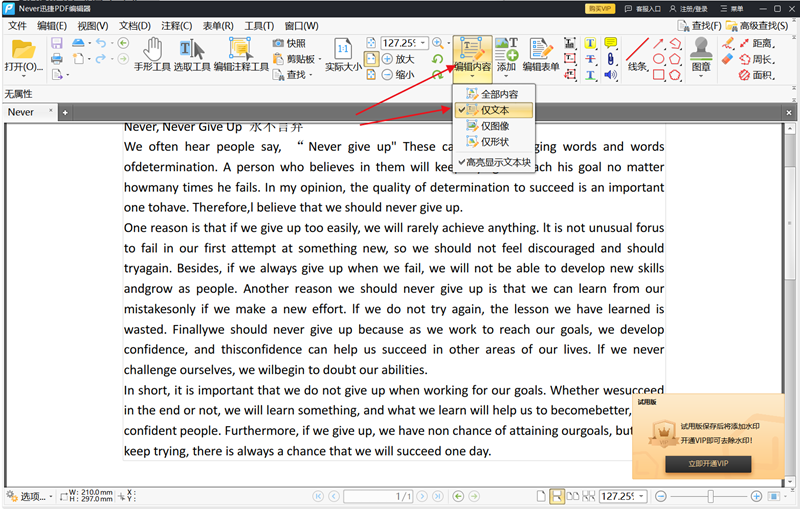Open the 编辑(E) menu
This screenshot has height=509, width=800.
coord(52,26)
